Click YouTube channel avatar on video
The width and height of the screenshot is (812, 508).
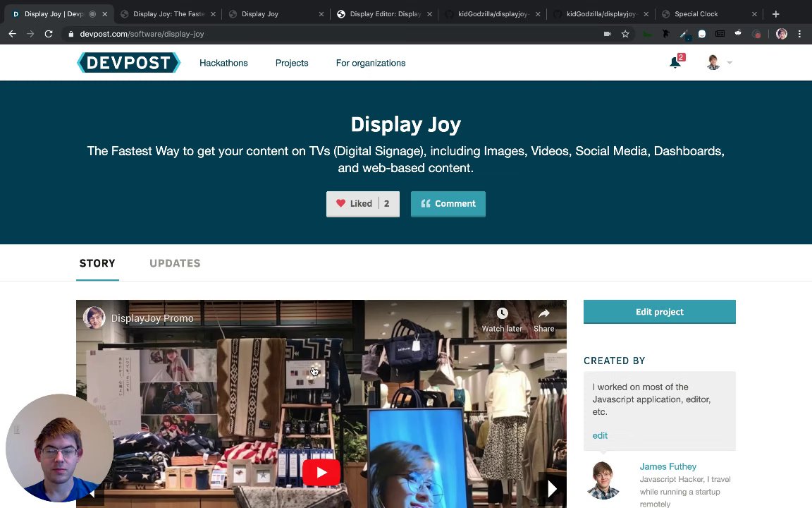tap(94, 317)
